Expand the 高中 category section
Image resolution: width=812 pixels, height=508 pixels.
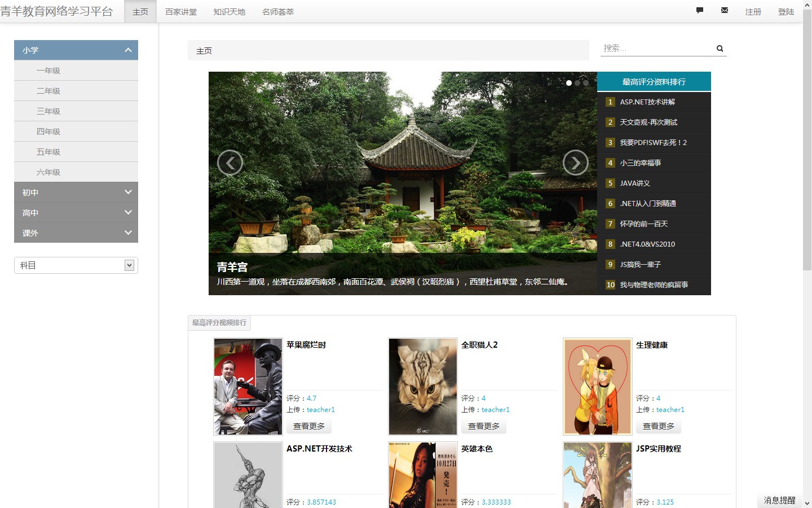pos(76,213)
